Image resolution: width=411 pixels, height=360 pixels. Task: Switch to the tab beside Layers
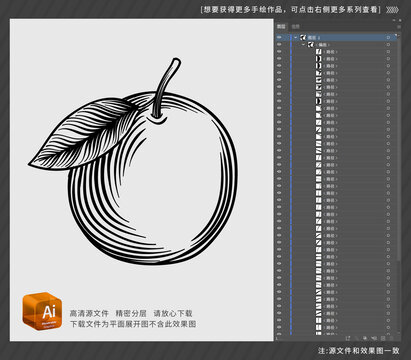295,26
